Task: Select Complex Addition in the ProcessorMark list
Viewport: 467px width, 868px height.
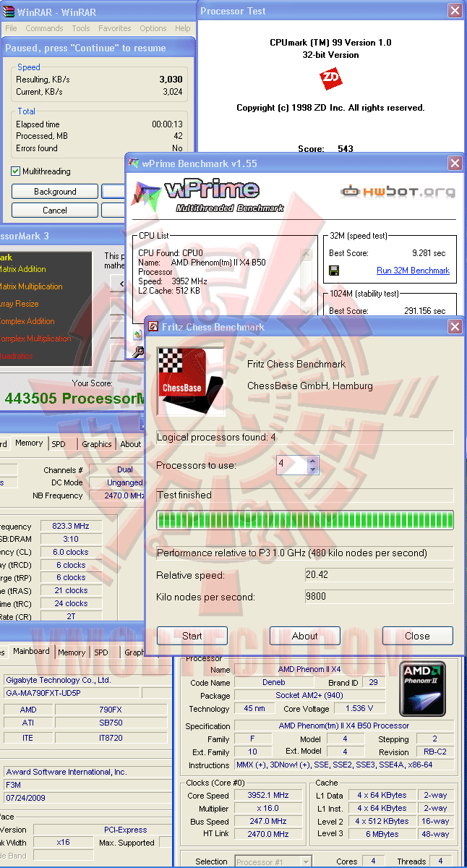Action: (x=27, y=321)
